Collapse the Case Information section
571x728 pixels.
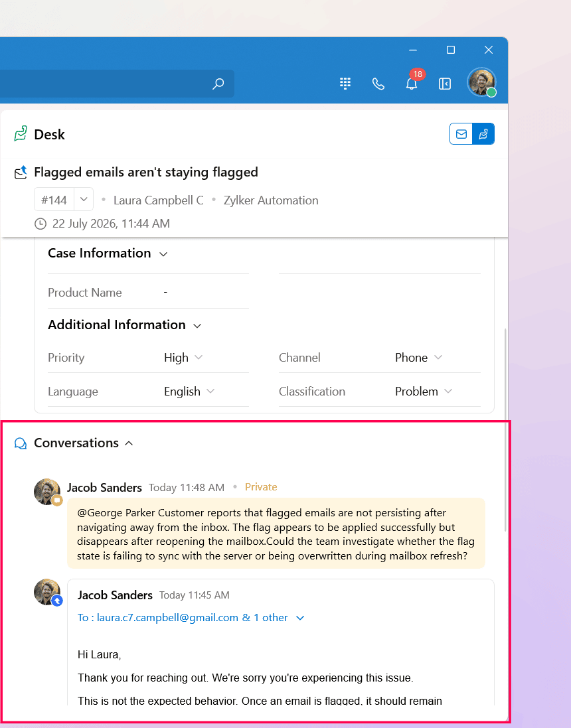click(x=163, y=254)
